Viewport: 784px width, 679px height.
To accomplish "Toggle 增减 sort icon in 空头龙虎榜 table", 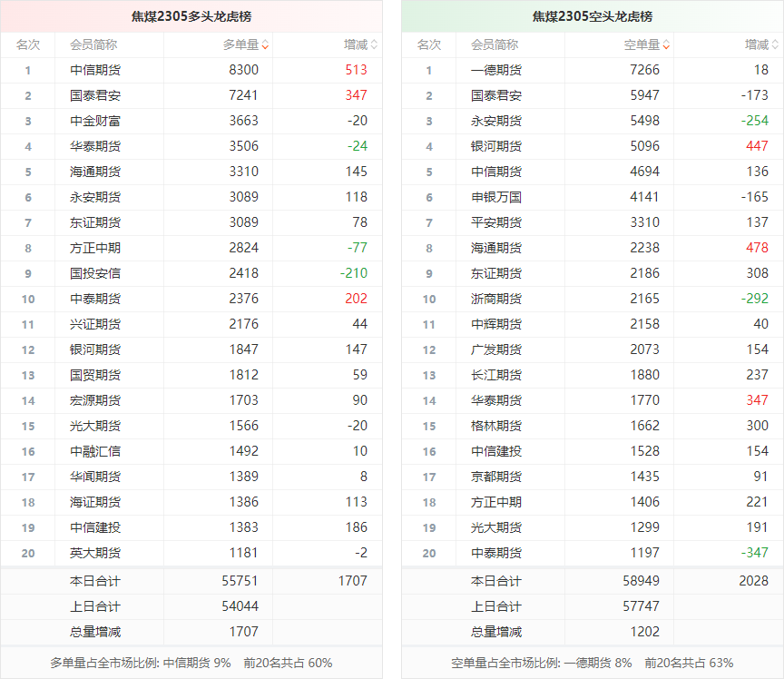I will point(775,44).
